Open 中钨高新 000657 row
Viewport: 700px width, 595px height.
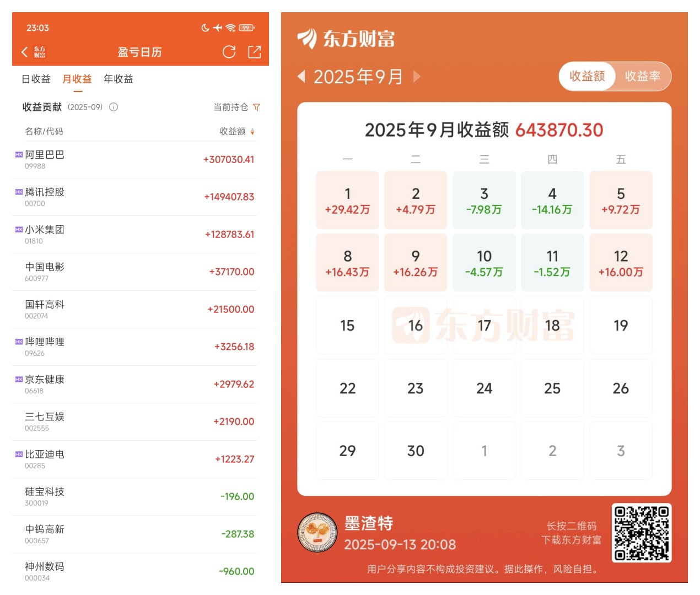click(x=135, y=534)
